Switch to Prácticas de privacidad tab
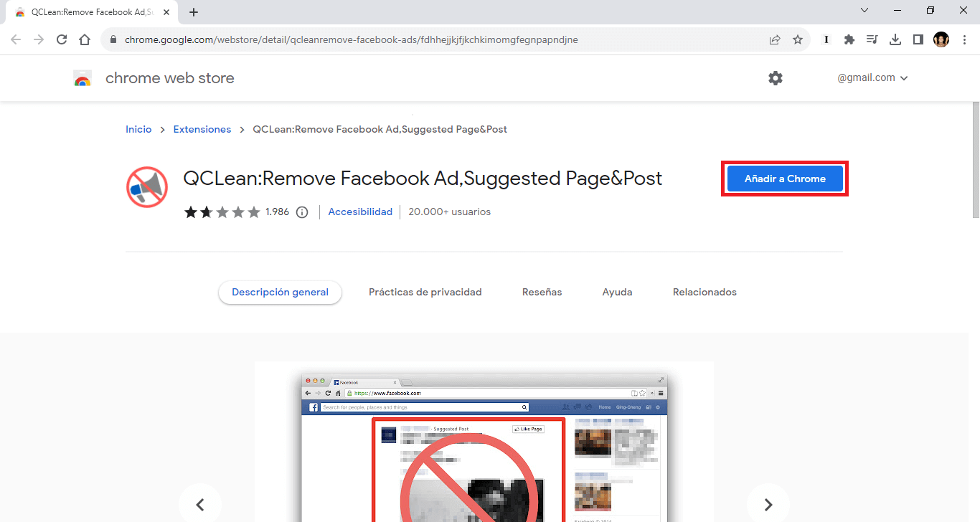This screenshot has width=980, height=522. 425,293
